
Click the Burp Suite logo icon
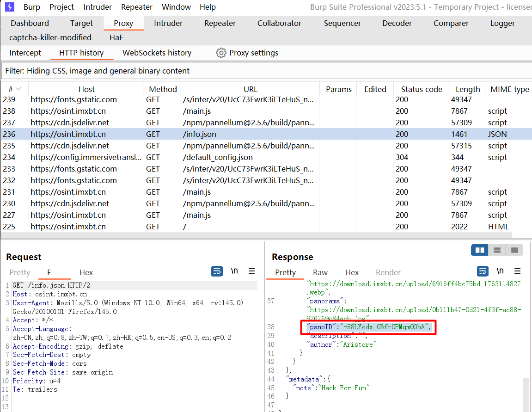[10, 7]
